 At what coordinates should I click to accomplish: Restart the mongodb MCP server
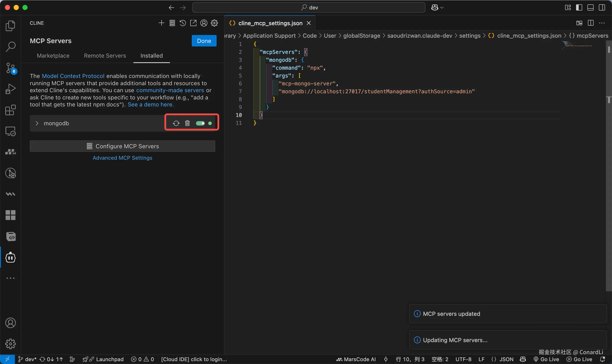[176, 123]
